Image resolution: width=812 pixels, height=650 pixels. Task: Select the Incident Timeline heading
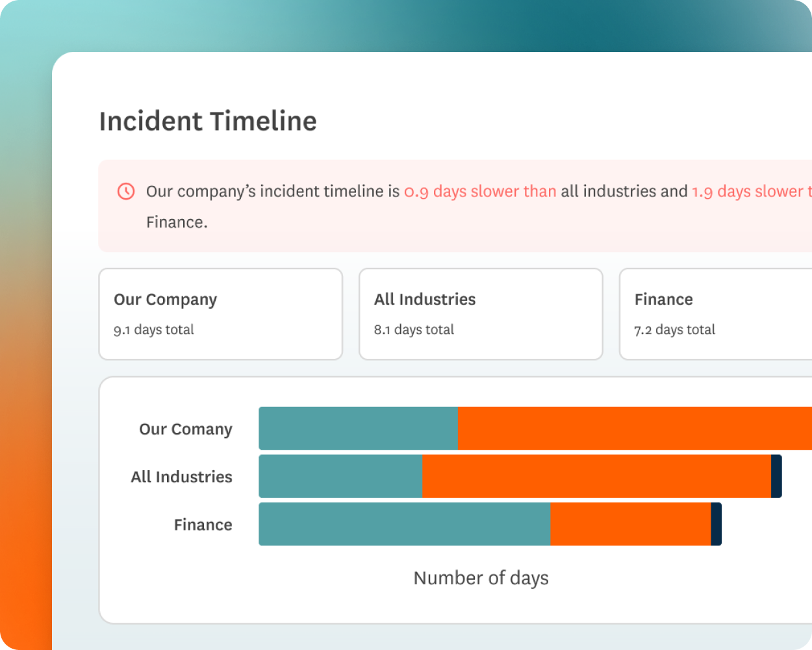tap(208, 122)
